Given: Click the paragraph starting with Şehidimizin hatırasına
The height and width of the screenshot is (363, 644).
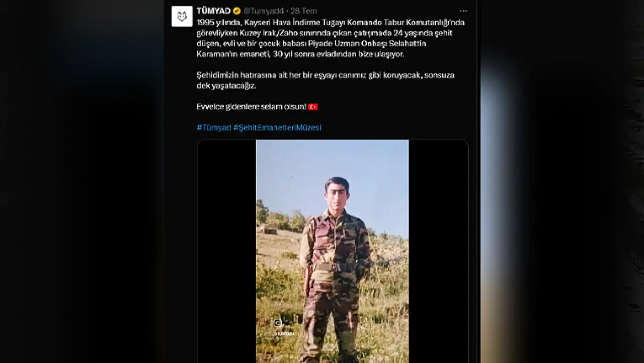Looking at the screenshot, I should click(326, 81).
